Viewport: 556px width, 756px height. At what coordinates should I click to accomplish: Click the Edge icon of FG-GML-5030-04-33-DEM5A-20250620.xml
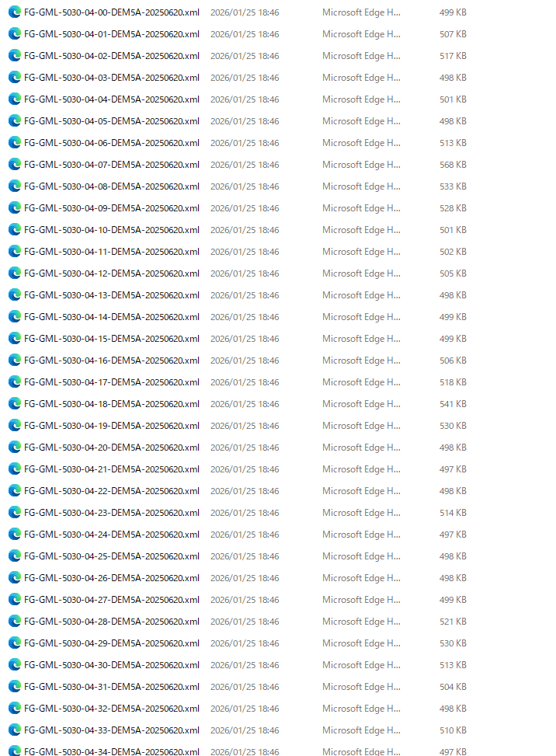[x=15, y=730]
